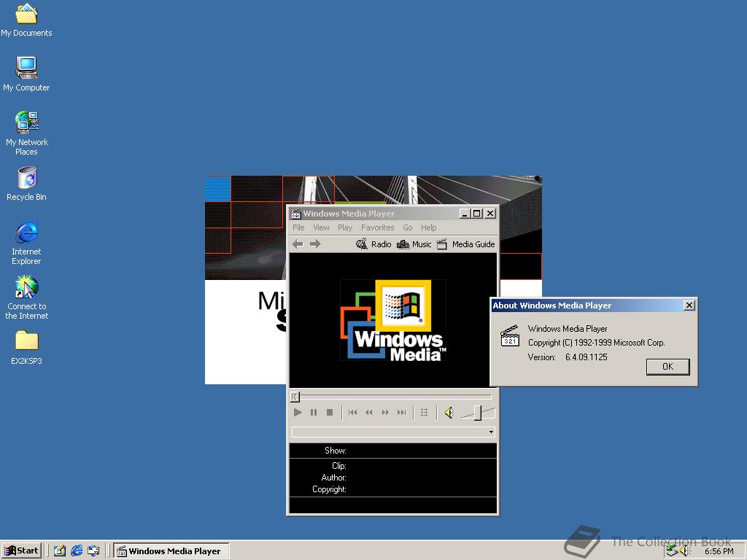Click Windows Media Player taskbar button
The height and width of the screenshot is (560, 747).
pos(171,551)
